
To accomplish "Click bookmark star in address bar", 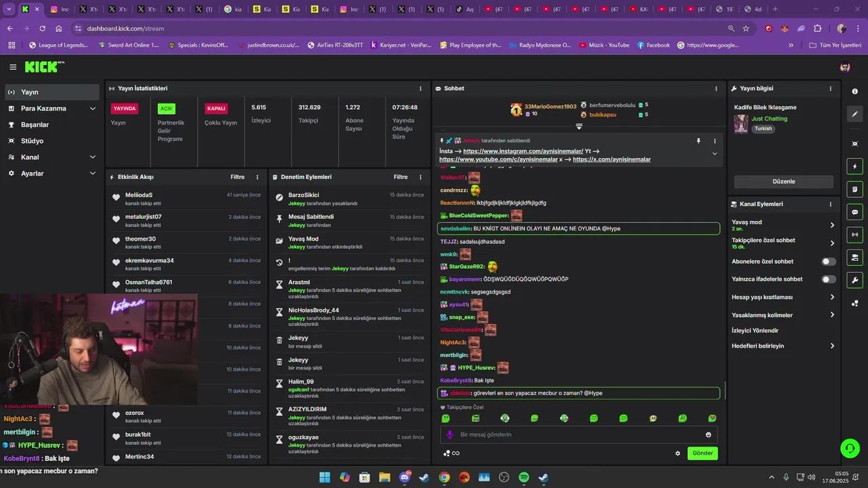I will (x=746, y=28).
